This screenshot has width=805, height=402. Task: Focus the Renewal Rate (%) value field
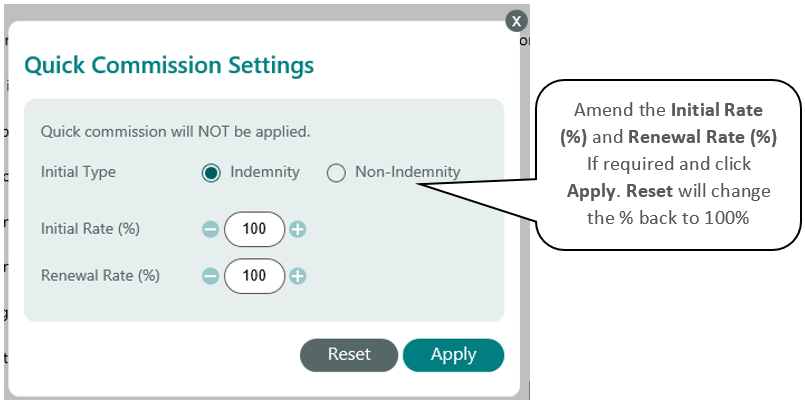(254, 276)
